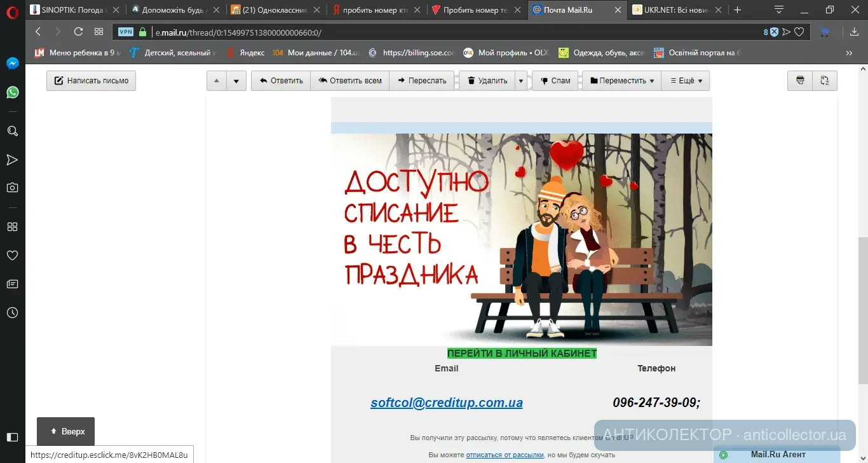Click the softcol@creditup.com.ua email link
868x463 pixels.
447,403
